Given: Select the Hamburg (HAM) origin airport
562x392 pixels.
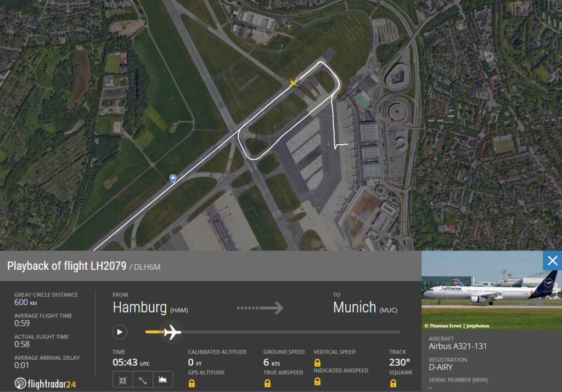Looking at the screenshot, I should pyautogui.click(x=150, y=308).
